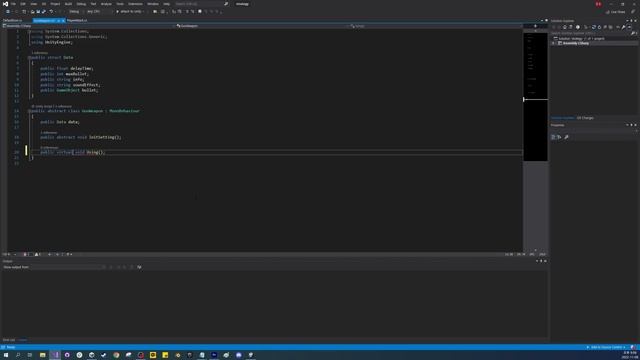Open the Git menu
This screenshot has width=640, height=360.
point(44,4)
